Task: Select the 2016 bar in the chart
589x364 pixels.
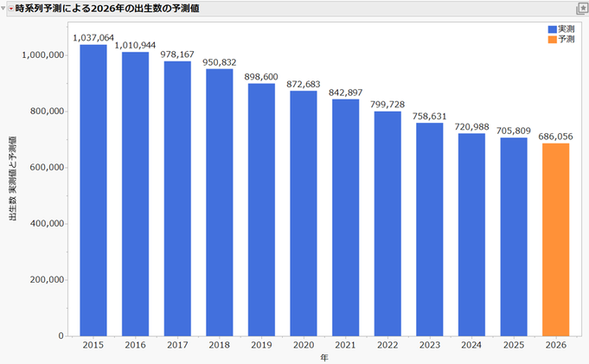Action: [x=135, y=194]
